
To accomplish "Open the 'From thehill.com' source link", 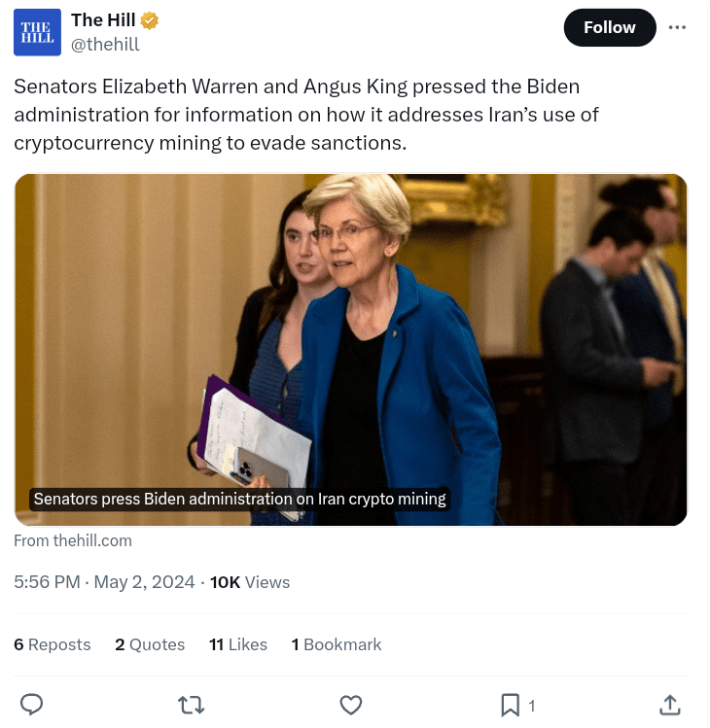I will tap(73, 540).
